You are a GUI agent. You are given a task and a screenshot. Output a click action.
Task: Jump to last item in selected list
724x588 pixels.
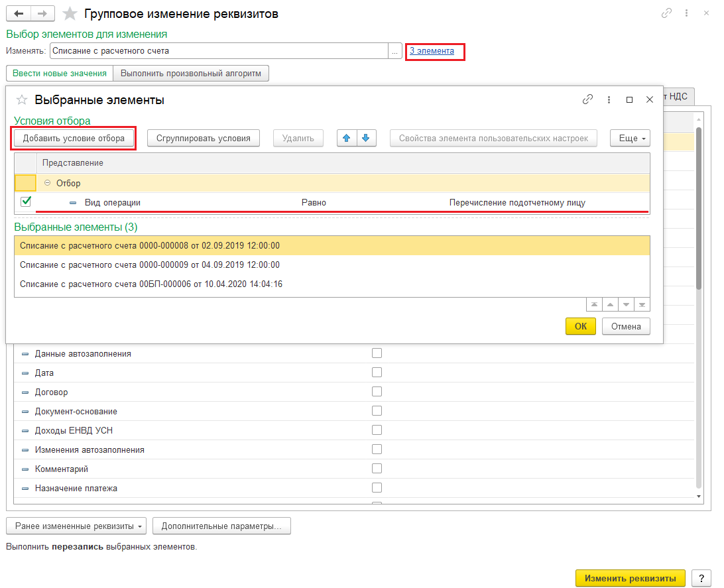coord(642,305)
